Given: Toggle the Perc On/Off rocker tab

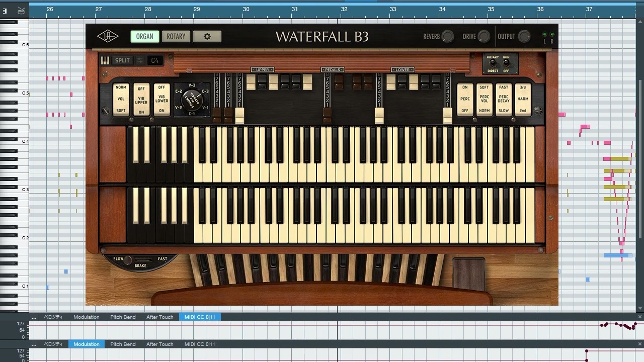Looking at the screenshot, I should [465, 99].
